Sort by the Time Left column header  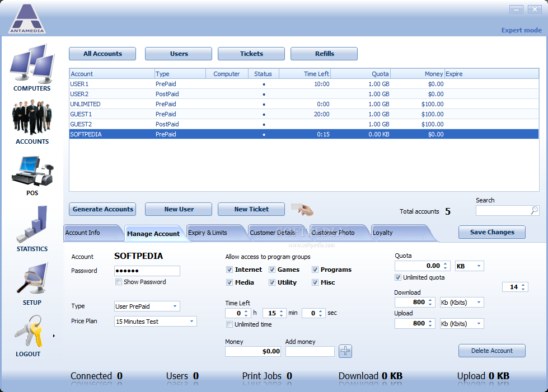[x=305, y=74]
